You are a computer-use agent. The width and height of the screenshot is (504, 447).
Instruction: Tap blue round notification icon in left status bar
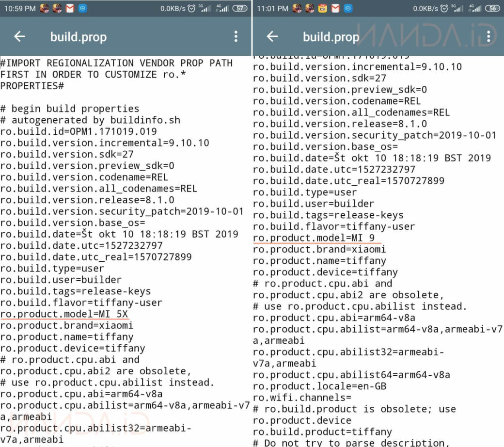coord(82,8)
